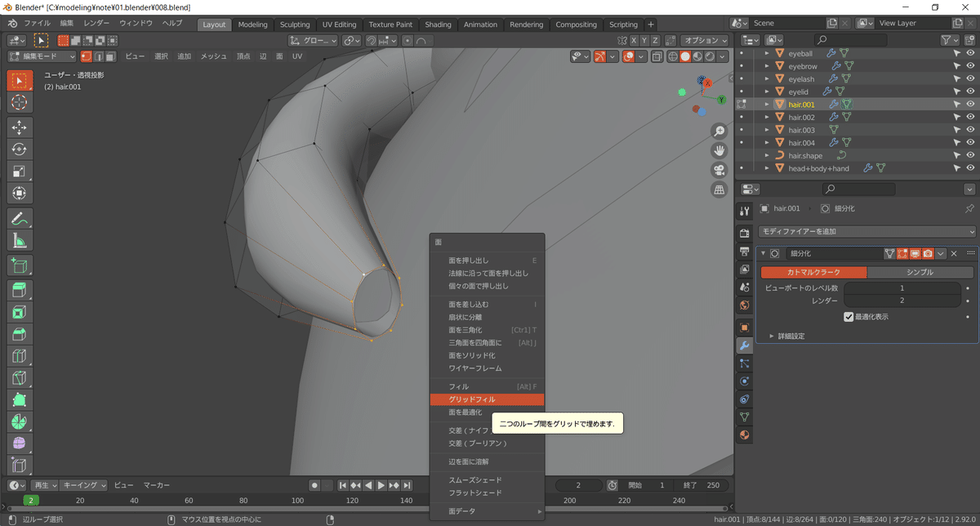Remove the 細分化 modifier with X button
The image size is (980, 526).
tap(954, 253)
